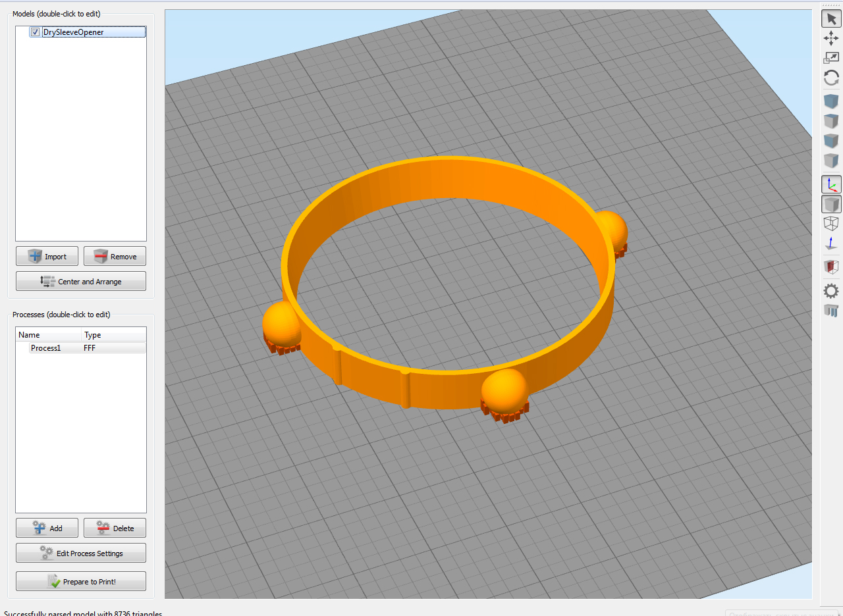Click Prepare to Print!
This screenshot has height=616, width=843.
click(x=81, y=582)
